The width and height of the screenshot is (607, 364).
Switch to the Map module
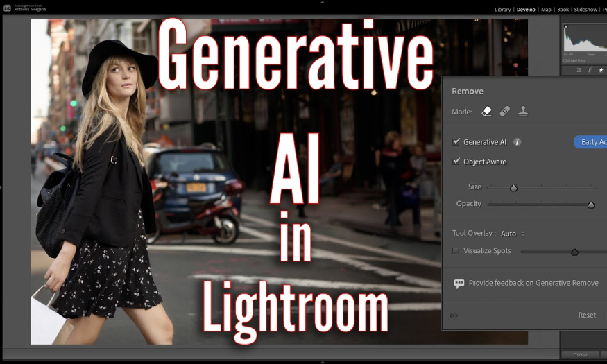[546, 10]
